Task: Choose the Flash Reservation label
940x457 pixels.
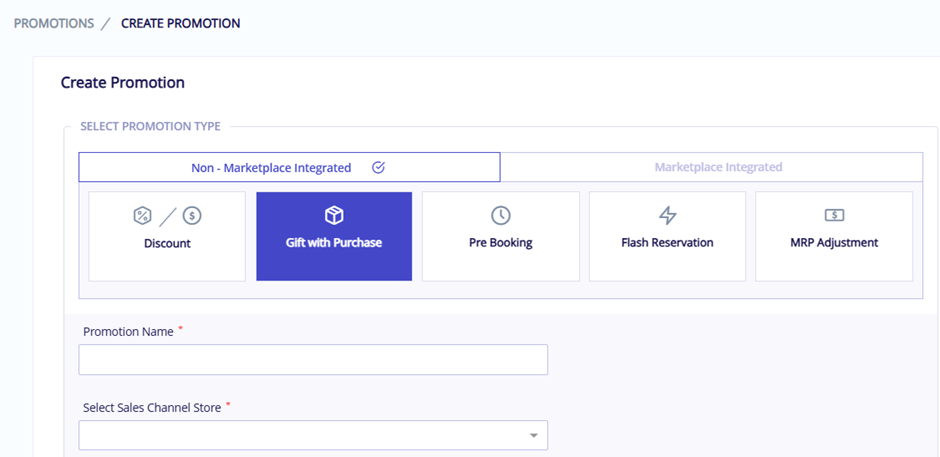Action: [x=667, y=243]
